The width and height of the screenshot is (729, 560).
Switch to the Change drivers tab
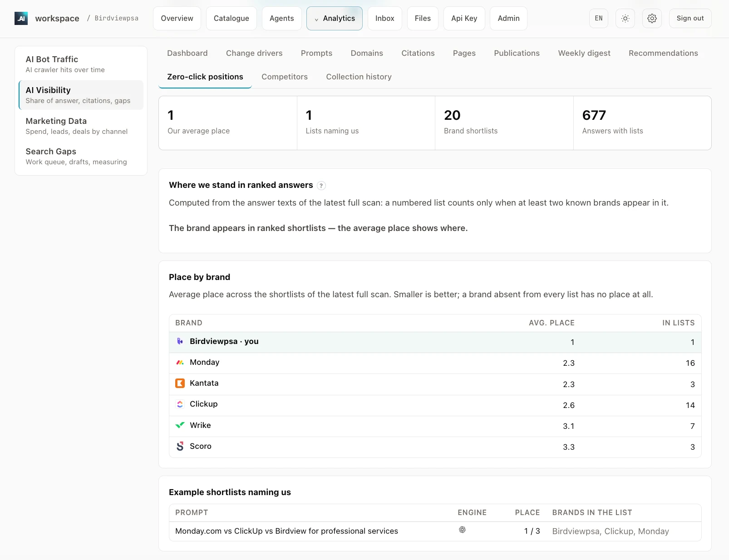point(254,53)
